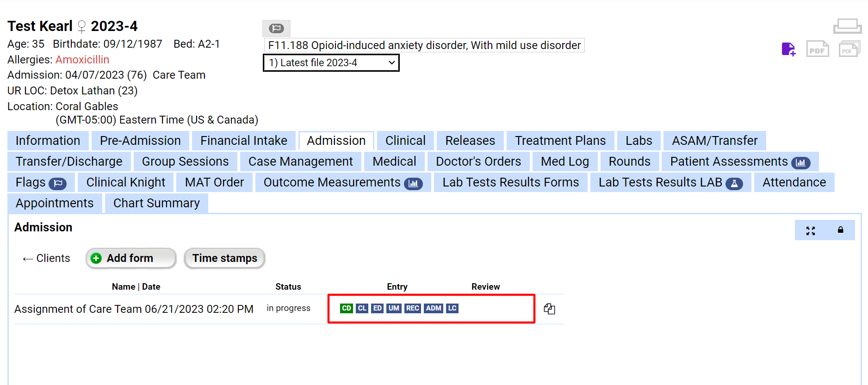Open the Chart Summary tab
This screenshot has width=868, height=385.
156,203
